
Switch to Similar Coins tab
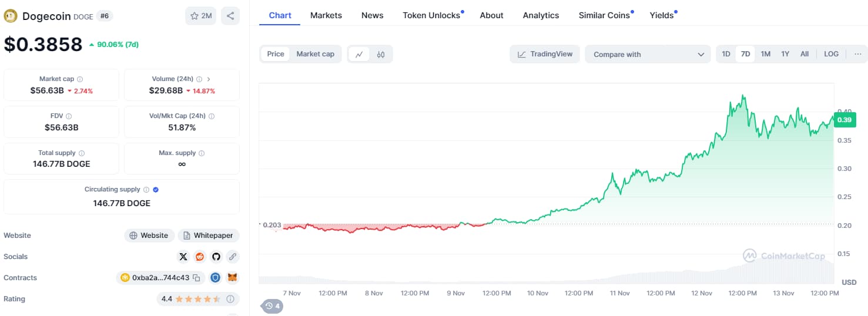(x=605, y=15)
